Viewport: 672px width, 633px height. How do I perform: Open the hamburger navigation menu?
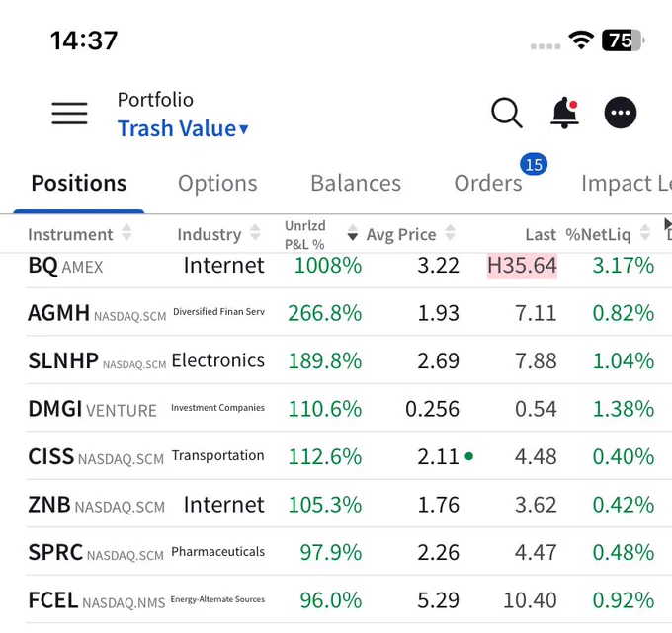[69, 113]
